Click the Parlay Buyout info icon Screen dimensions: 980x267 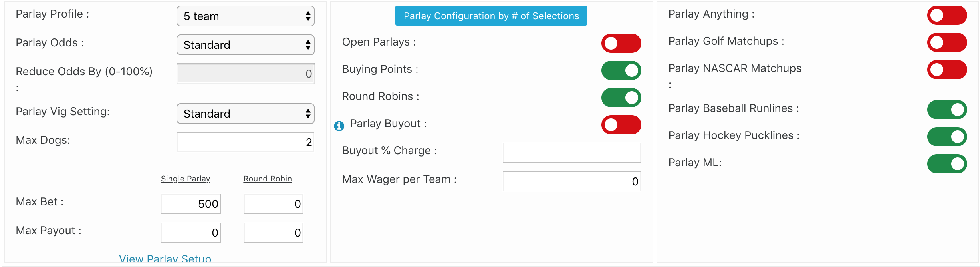point(339,126)
